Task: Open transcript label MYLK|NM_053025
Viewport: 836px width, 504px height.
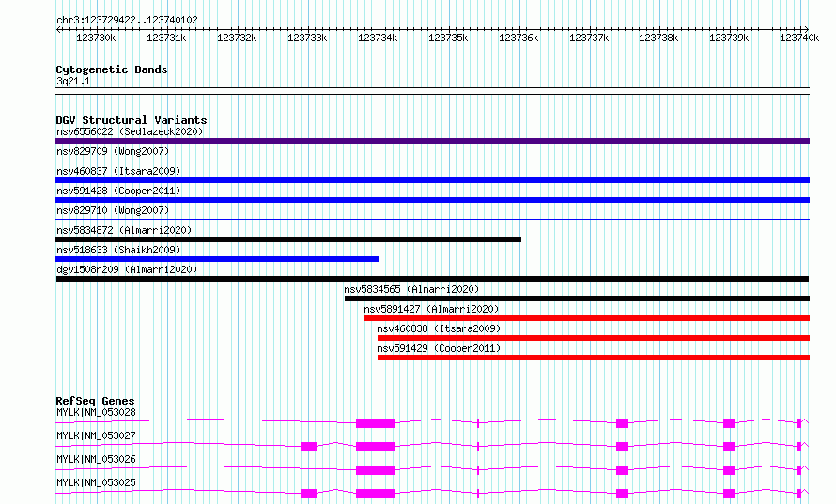Action: [x=96, y=482]
